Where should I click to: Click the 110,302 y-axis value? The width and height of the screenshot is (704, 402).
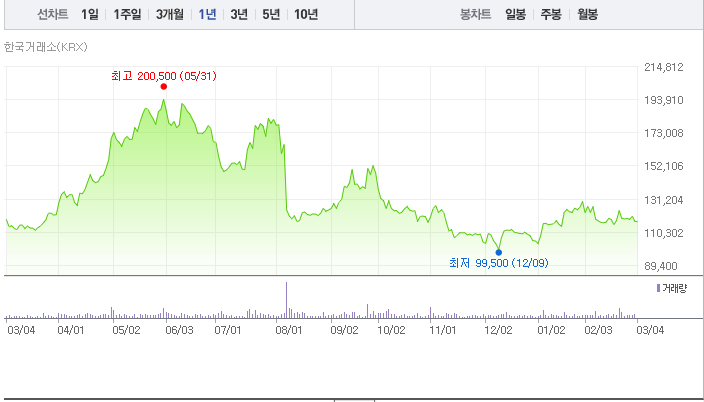click(x=664, y=233)
